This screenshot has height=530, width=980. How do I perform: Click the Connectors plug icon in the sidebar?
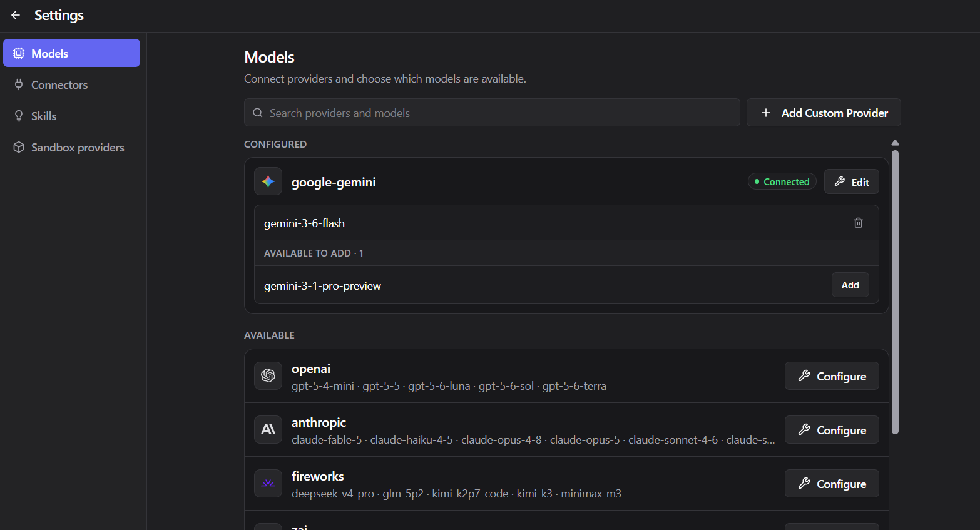(19, 84)
